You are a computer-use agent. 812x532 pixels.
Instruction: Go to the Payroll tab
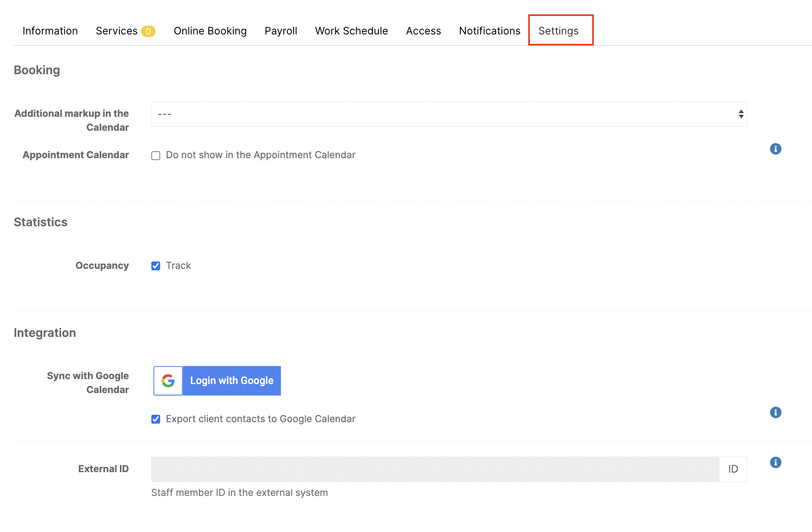(281, 31)
